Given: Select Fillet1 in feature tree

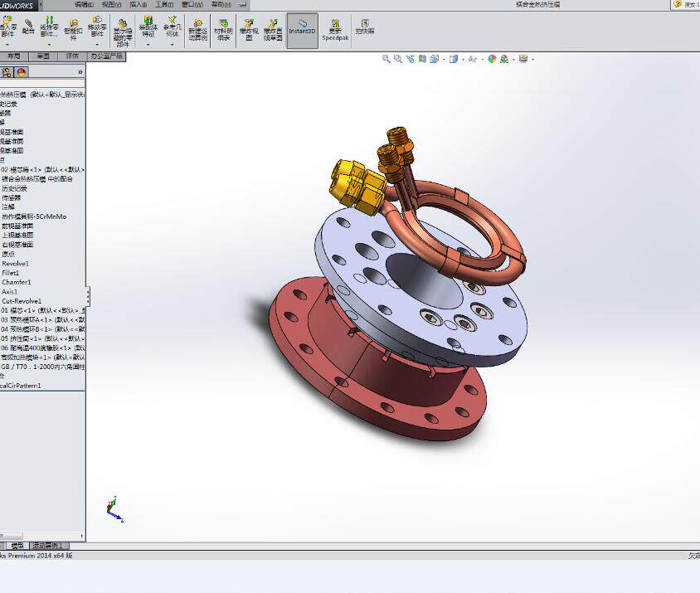Looking at the screenshot, I should click(x=10, y=273).
